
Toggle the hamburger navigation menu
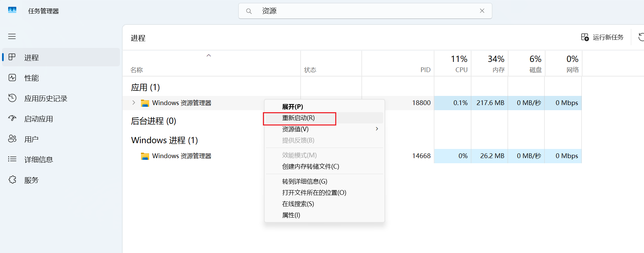tap(12, 36)
